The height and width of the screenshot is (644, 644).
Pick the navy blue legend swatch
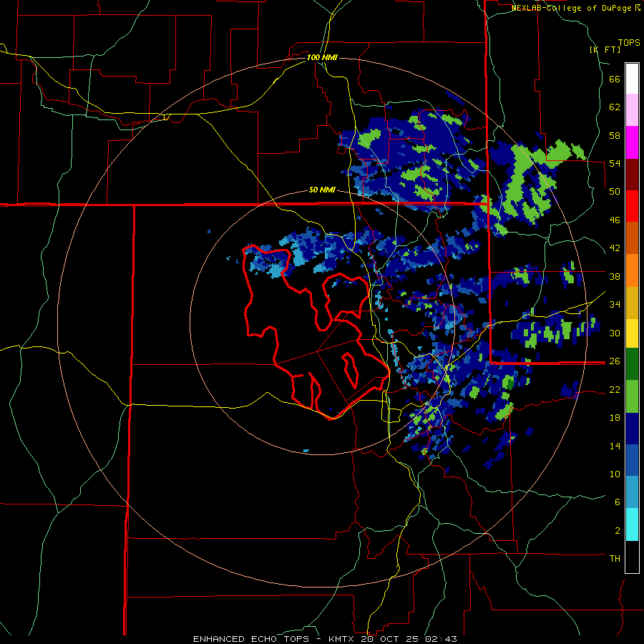pyautogui.click(x=632, y=429)
